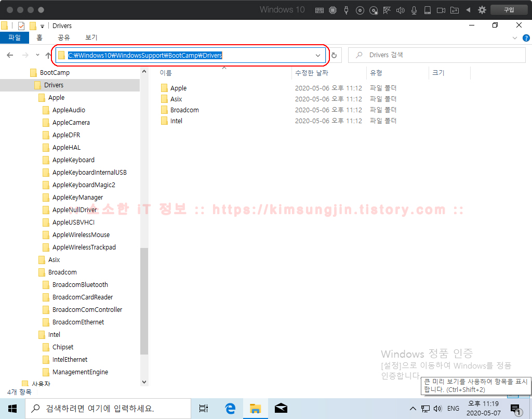Select AppleAudio in the navigation tree
Screen dimensions: 532x419
(x=69, y=110)
